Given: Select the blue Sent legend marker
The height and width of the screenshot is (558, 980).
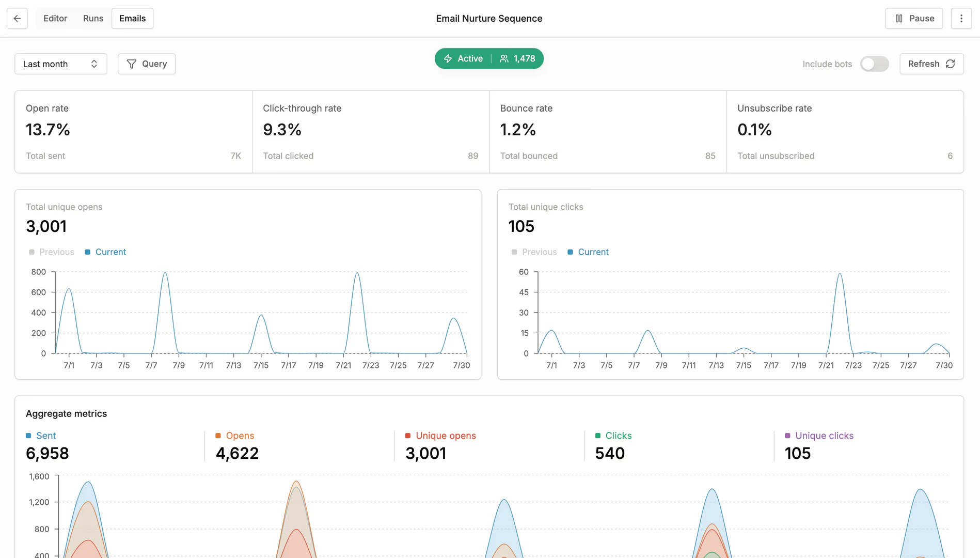Looking at the screenshot, I should tap(29, 436).
